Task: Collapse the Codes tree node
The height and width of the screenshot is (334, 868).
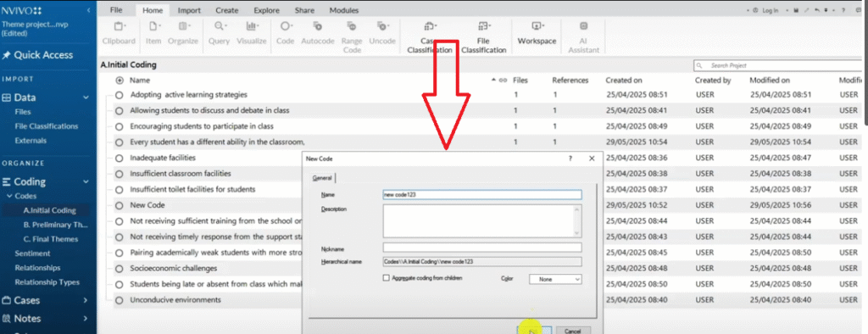Action: (8, 196)
